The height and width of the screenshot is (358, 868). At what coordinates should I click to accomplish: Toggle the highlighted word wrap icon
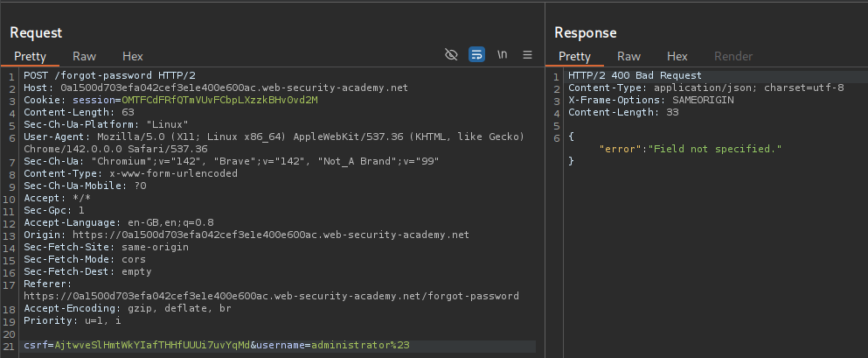click(476, 54)
